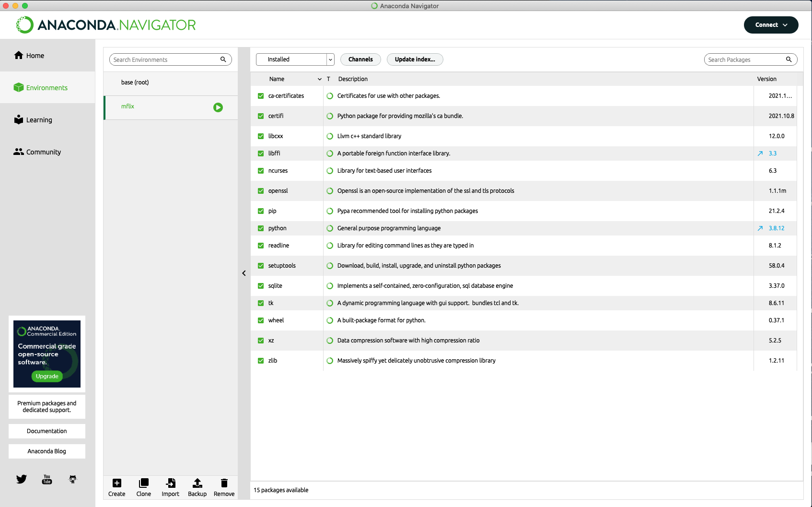Image resolution: width=812 pixels, height=507 pixels.
Task: Open the Connect dropdown at top right
Action: (x=771, y=24)
